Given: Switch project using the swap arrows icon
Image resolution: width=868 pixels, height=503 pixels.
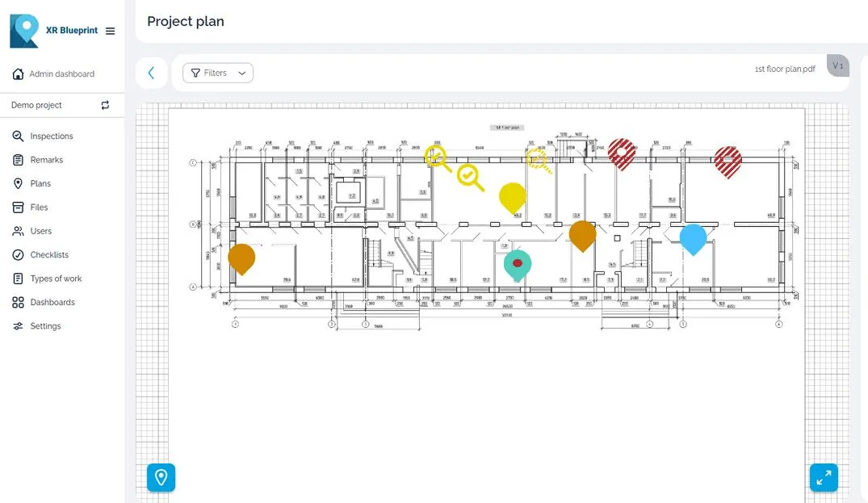Looking at the screenshot, I should [x=105, y=105].
